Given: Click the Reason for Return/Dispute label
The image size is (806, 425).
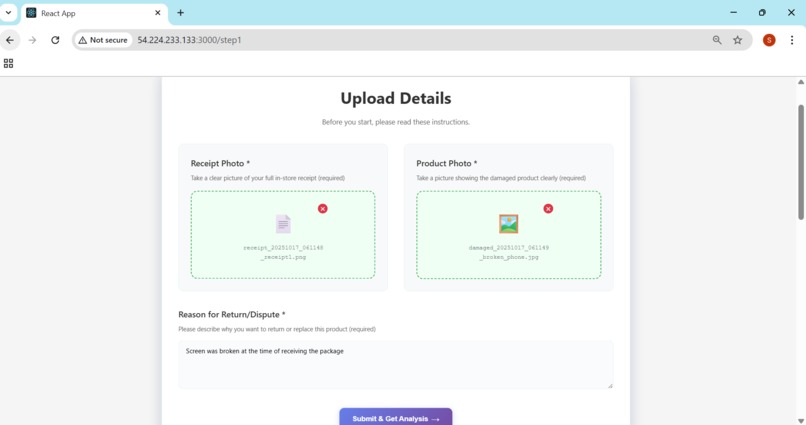Looking at the screenshot, I should 232,315.
